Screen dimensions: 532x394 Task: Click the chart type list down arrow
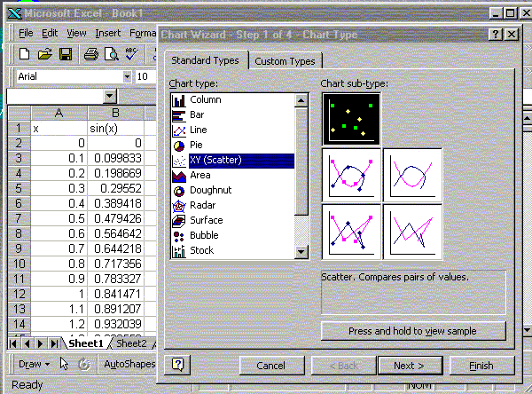[301, 252]
